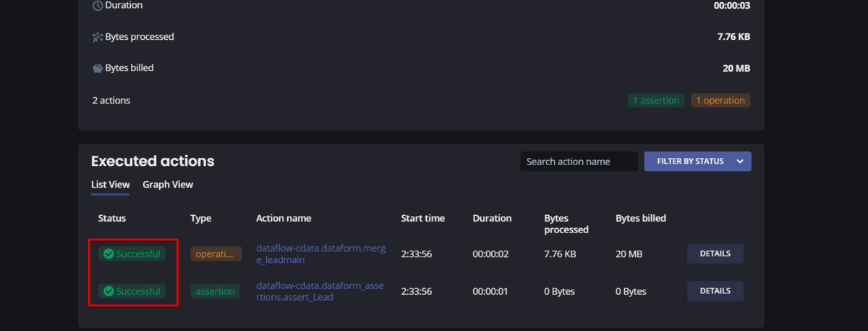This screenshot has height=331, width=868.
Task: Switch to the Graph View tab
Action: tap(168, 185)
